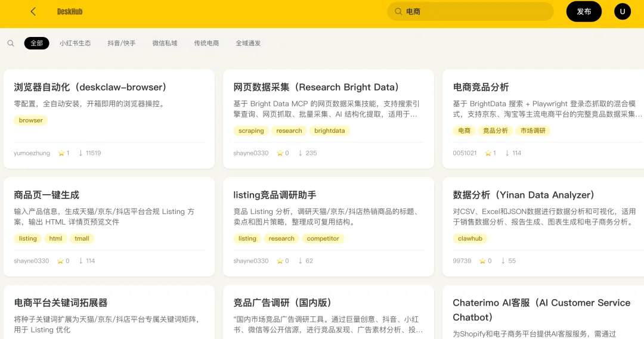Open the DeskHub logo home link

[70, 11]
